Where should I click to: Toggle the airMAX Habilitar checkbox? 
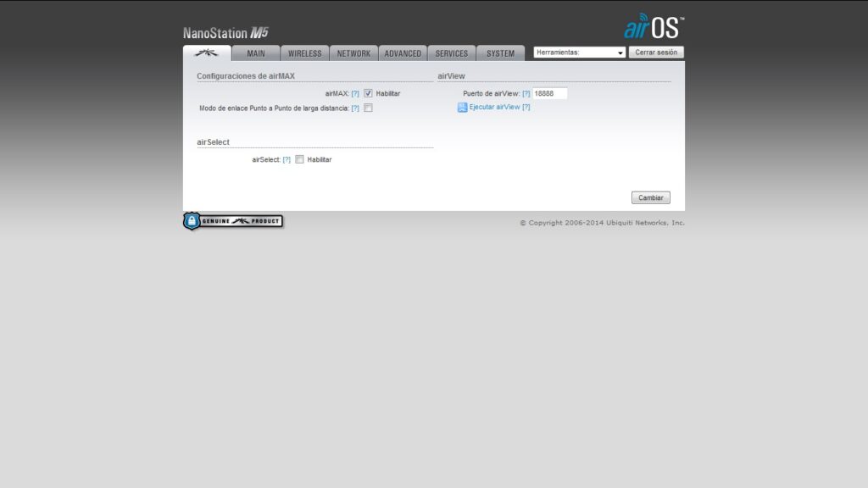point(368,93)
